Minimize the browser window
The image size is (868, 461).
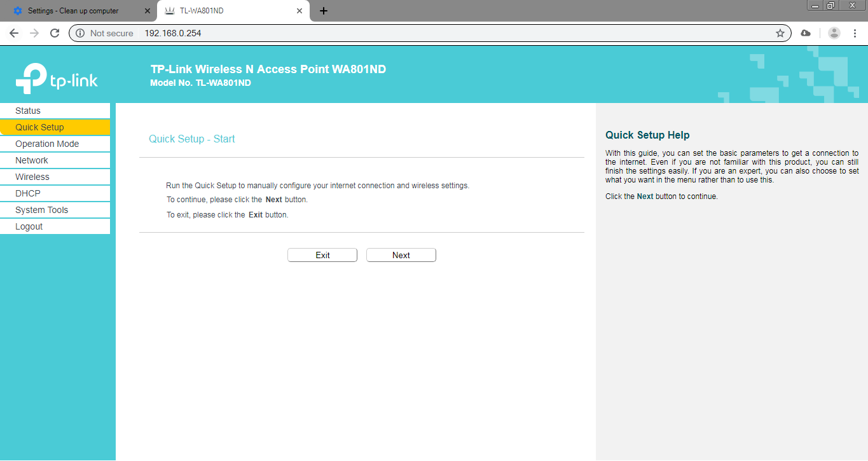pos(815,5)
